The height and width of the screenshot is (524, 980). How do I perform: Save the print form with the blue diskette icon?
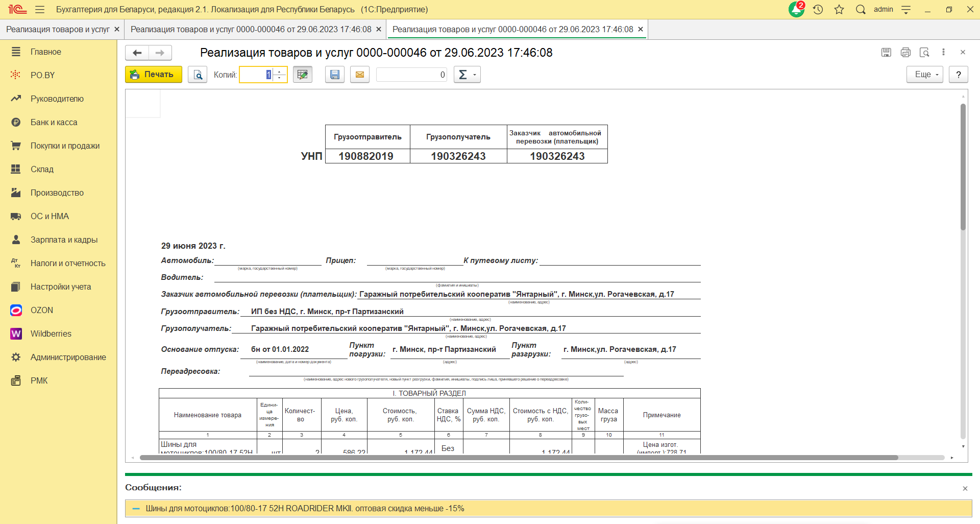pyautogui.click(x=335, y=75)
